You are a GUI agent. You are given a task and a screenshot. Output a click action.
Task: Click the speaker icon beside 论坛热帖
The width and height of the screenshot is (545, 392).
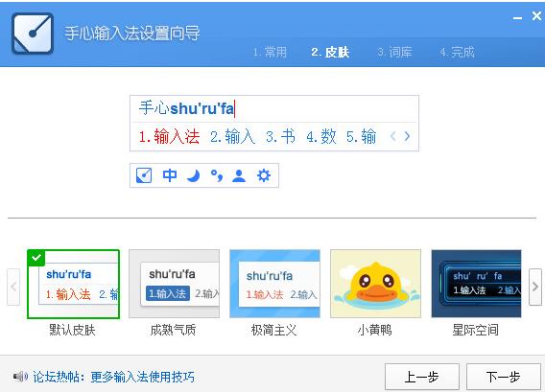point(20,377)
